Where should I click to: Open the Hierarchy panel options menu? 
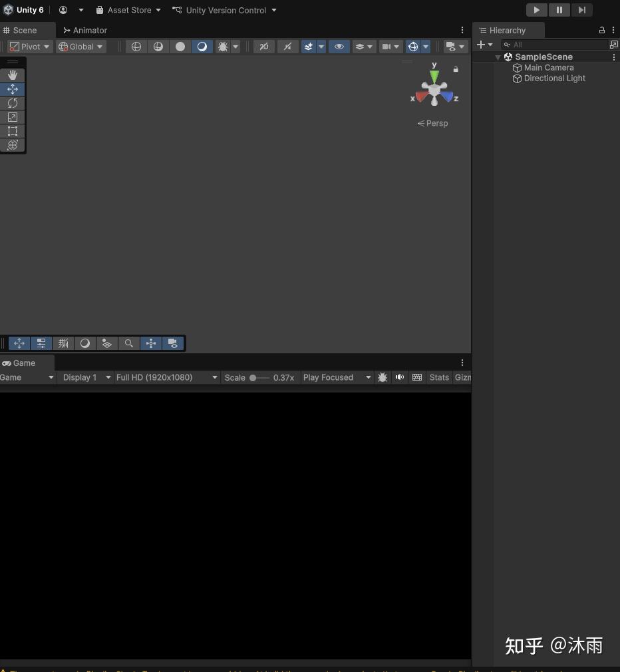click(x=613, y=30)
